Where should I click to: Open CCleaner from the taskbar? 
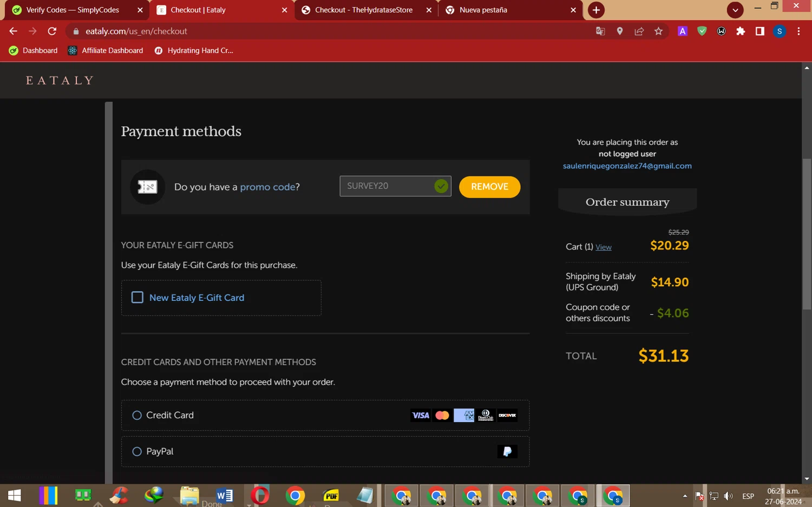[x=119, y=496]
